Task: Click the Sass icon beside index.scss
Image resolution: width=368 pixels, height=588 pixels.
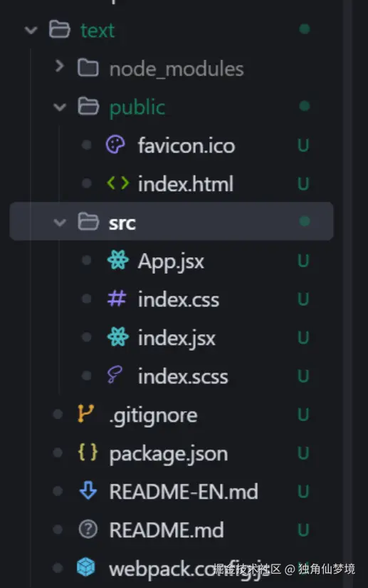Action: [115, 375]
